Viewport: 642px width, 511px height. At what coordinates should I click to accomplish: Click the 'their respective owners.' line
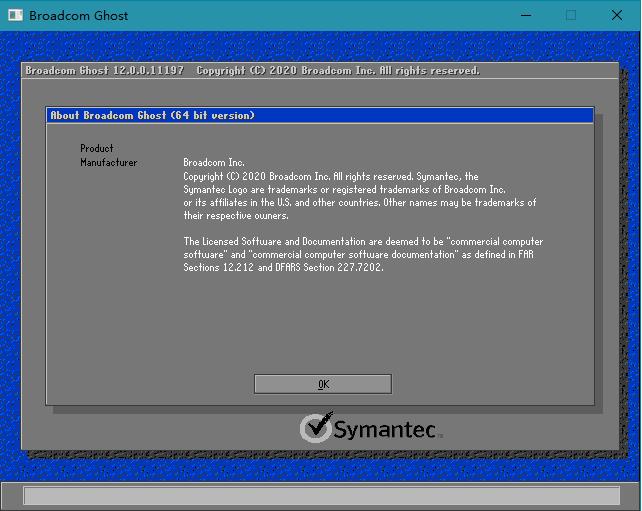click(236, 215)
